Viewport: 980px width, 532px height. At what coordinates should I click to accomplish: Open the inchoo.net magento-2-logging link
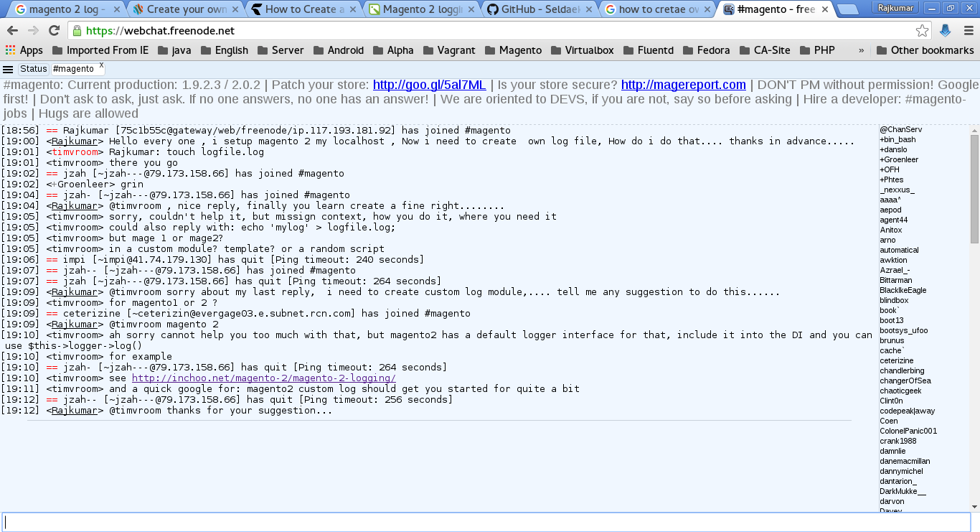click(x=264, y=378)
